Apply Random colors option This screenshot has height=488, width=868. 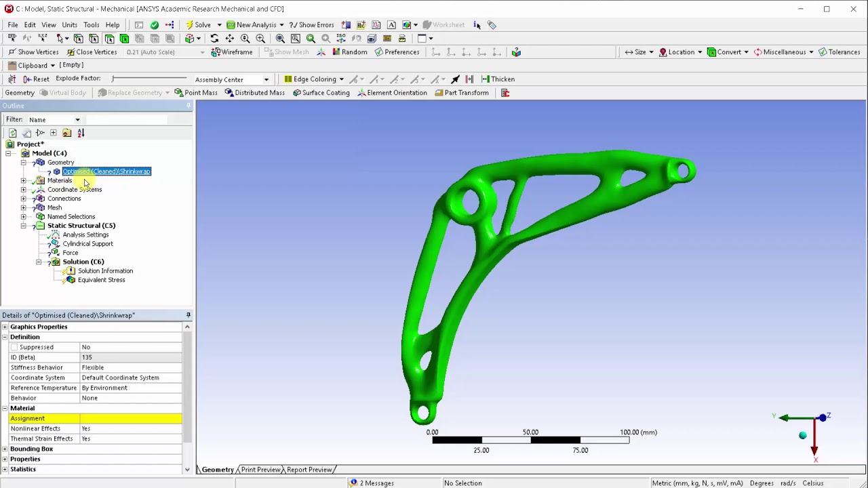tap(349, 52)
